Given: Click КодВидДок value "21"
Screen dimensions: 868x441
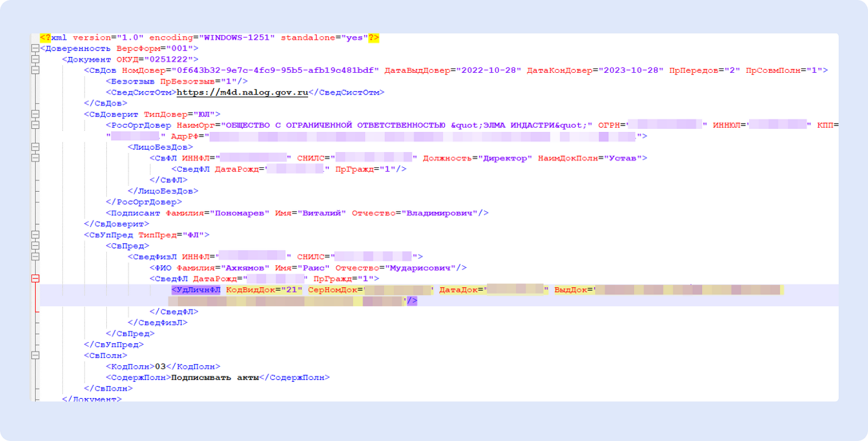Looking at the screenshot, I should click(291, 289).
